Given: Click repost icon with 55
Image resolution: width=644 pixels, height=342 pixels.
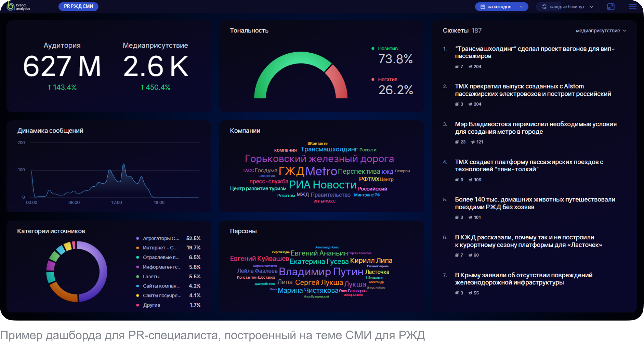Looking at the screenshot, I should (x=470, y=293).
